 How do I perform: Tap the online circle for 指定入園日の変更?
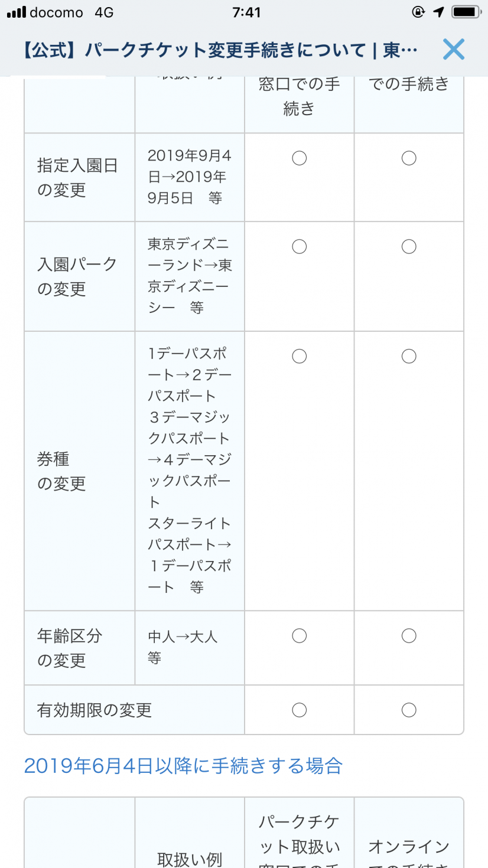409,158
